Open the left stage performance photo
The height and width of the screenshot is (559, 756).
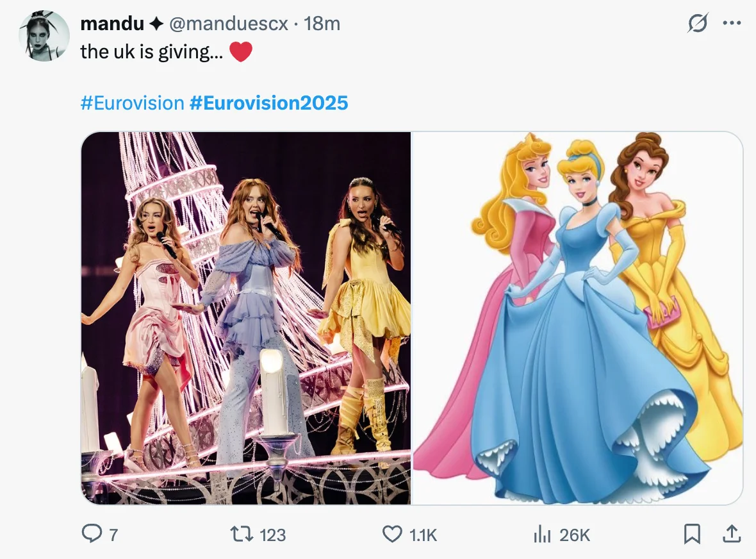(246, 318)
